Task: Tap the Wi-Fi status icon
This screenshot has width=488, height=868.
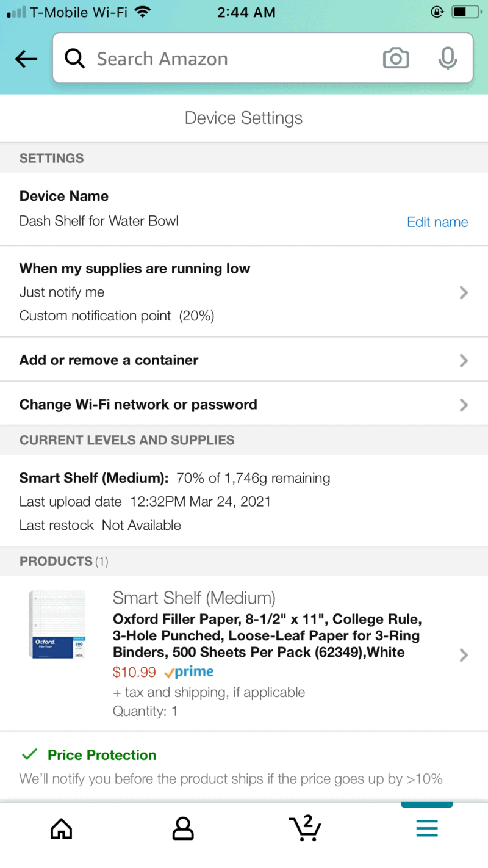Action: [x=143, y=12]
